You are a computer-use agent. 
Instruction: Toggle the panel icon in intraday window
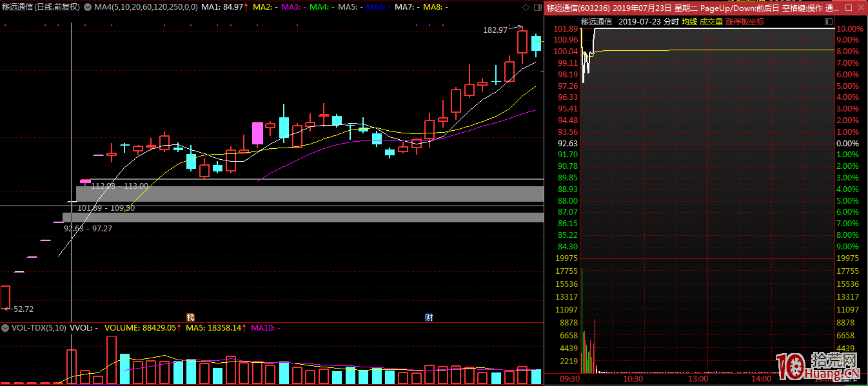click(x=829, y=21)
